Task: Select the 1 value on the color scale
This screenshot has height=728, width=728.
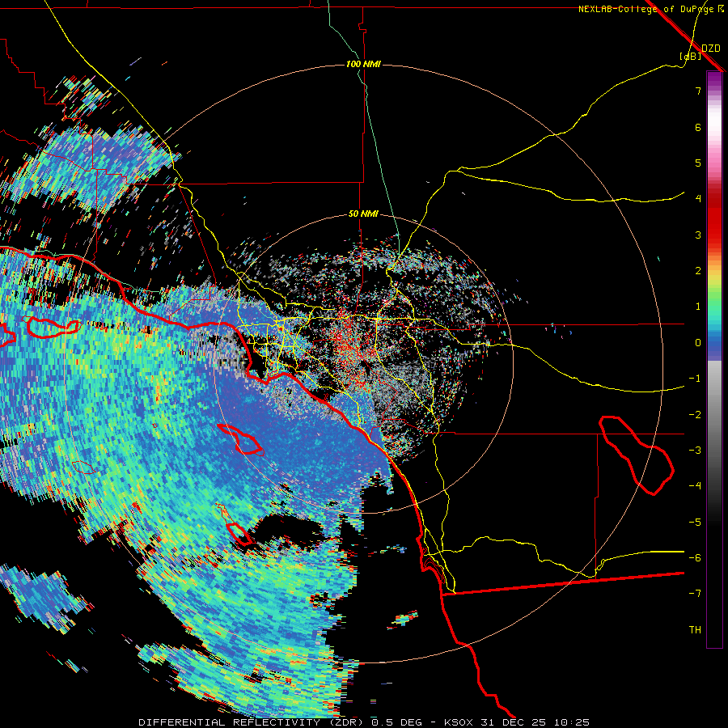Action: pos(698,307)
